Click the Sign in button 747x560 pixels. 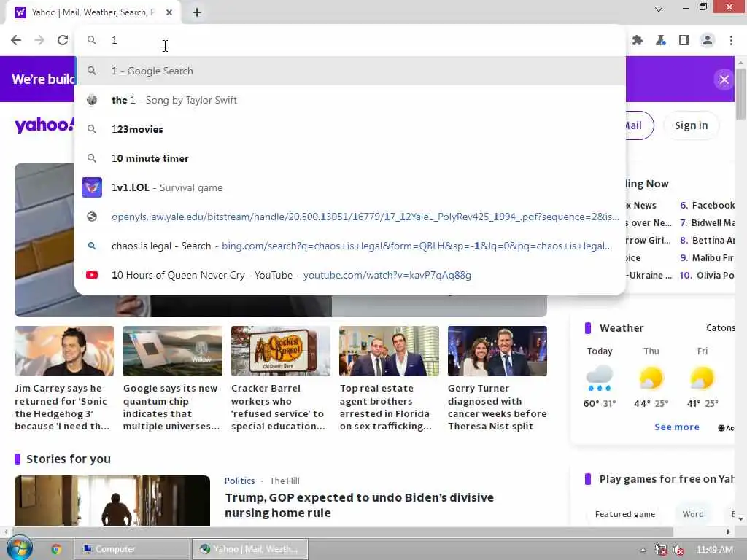691,125
